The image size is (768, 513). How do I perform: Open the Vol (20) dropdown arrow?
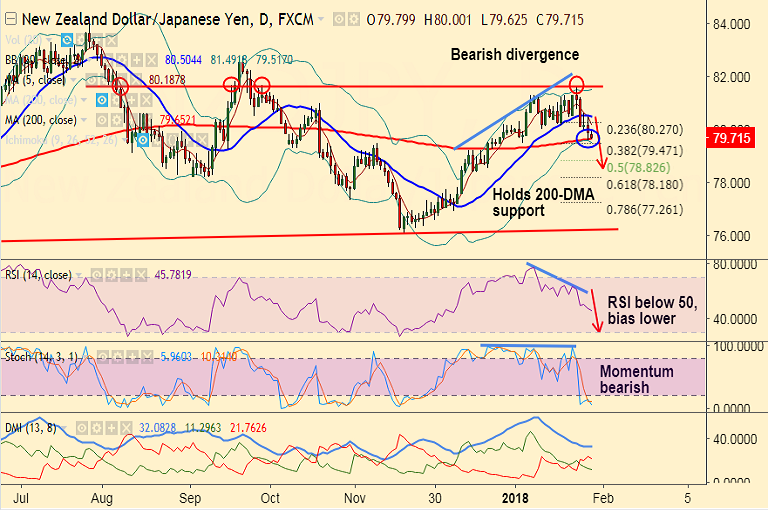click(49, 40)
